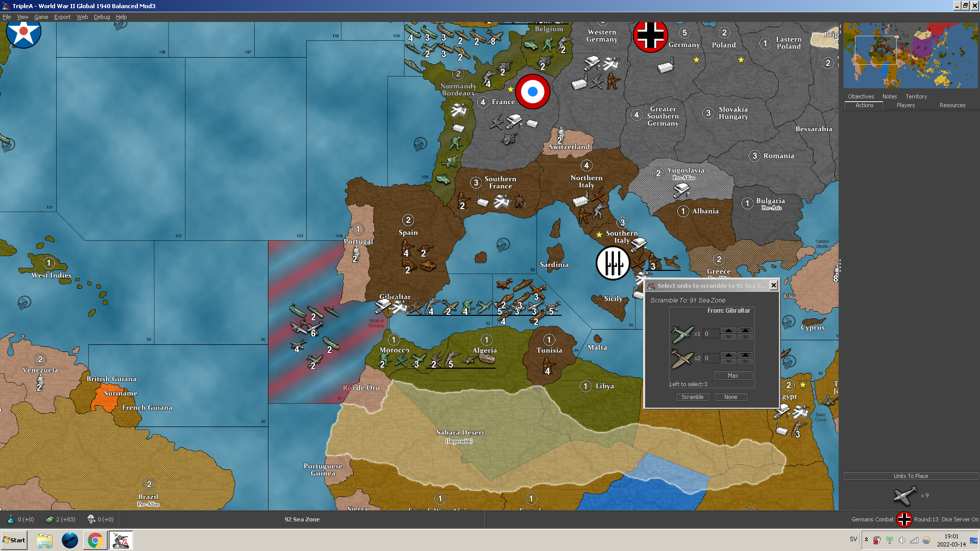Open the Export menu
Screen dimensions: 980x551
(62, 17)
